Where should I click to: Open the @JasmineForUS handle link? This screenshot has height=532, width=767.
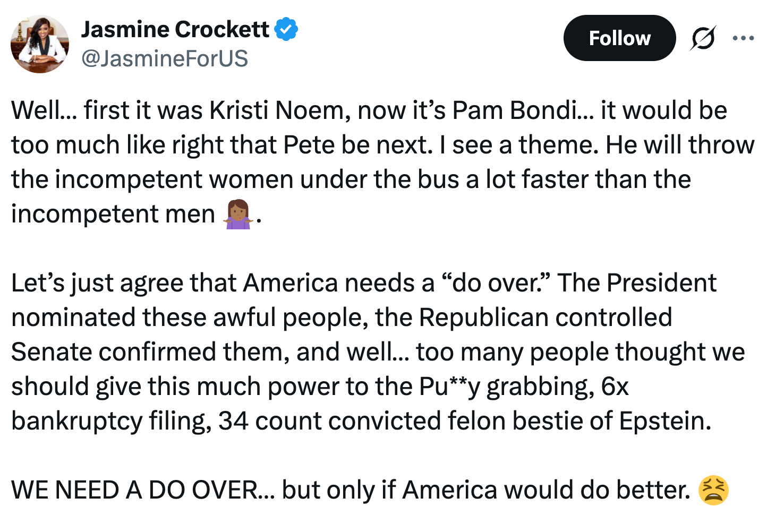[165, 59]
